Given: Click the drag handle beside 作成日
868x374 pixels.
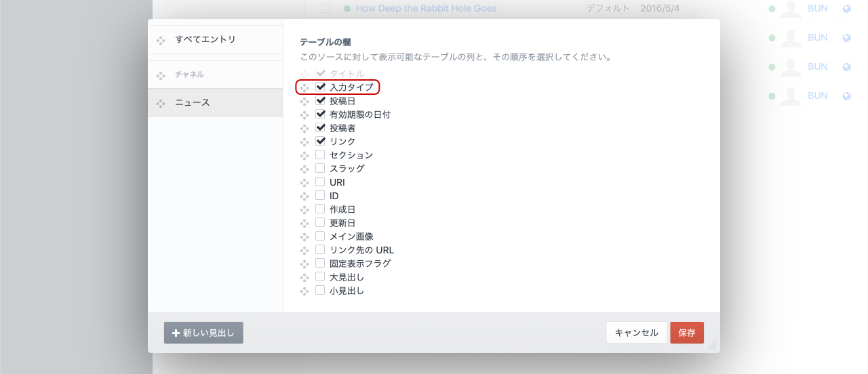Looking at the screenshot, I should click(x=304, y=210).
